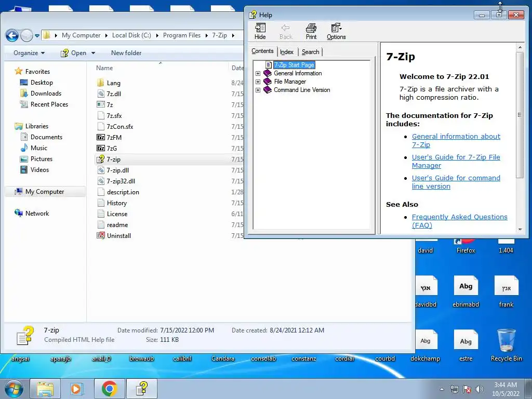Select the Uninstall program icon
This screenshot has height=399, width=532.
tap(101, 235)
